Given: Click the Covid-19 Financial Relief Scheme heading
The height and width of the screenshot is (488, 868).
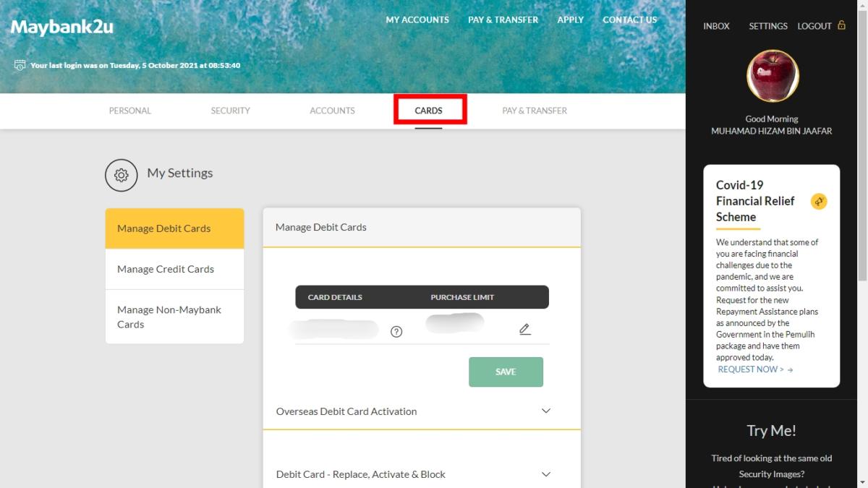Looking at the screenshot, I should point(755,201).
